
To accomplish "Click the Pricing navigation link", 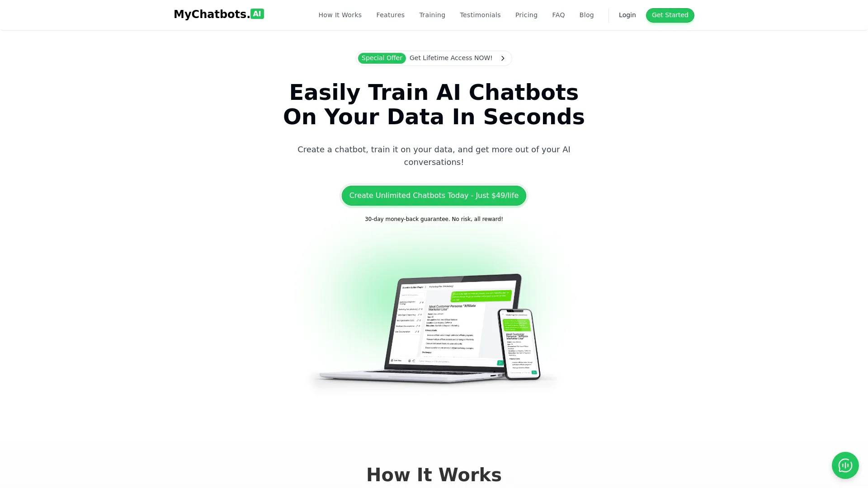I will pyautogui.click(x=526, y=15).
